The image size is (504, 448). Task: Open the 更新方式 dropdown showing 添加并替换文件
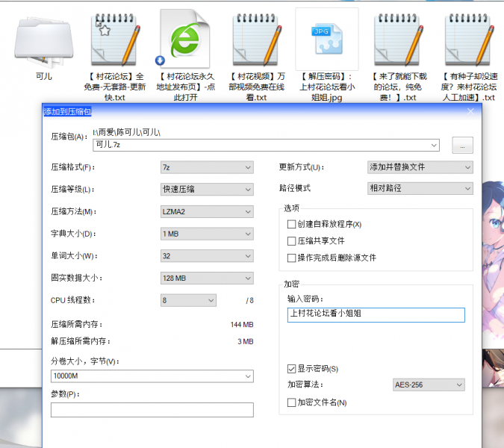420,167
